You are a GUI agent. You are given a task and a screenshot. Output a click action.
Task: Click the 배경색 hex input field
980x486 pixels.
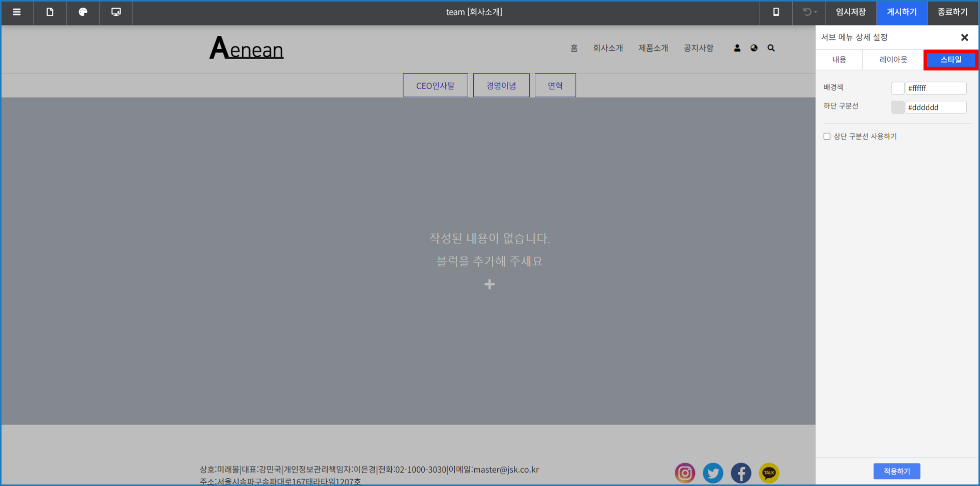coord(936,88)
